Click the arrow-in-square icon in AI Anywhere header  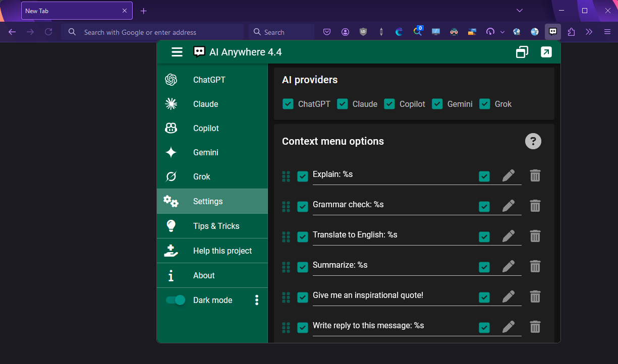[x=546, y=52]
